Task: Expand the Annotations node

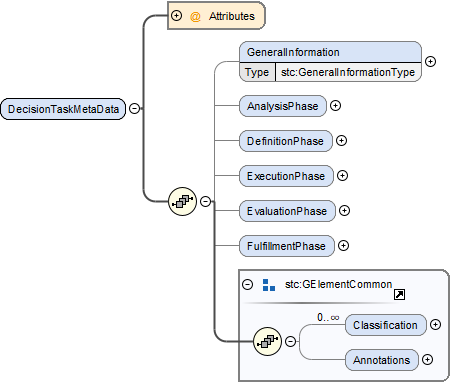Action: [x=427, y=360]
